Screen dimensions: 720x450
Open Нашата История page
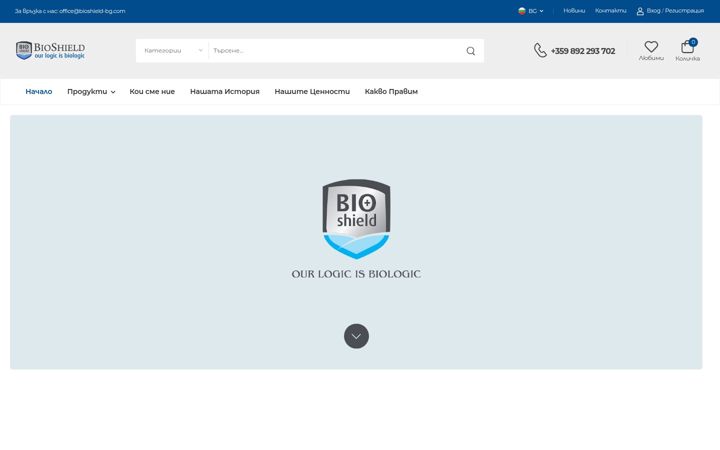225,91
